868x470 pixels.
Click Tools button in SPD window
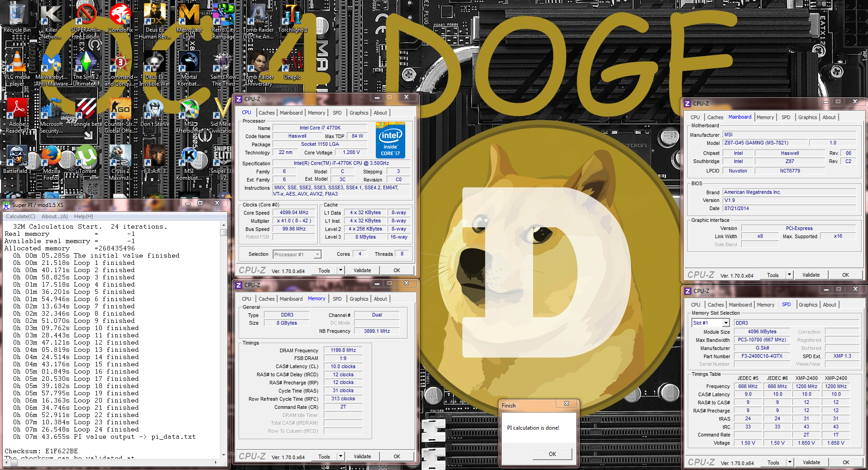[x=773, y=462]
